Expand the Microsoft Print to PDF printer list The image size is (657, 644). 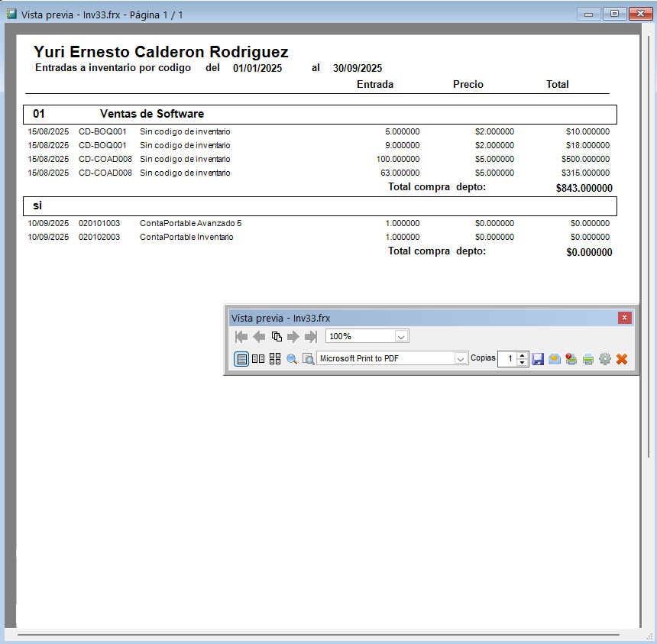461,358
